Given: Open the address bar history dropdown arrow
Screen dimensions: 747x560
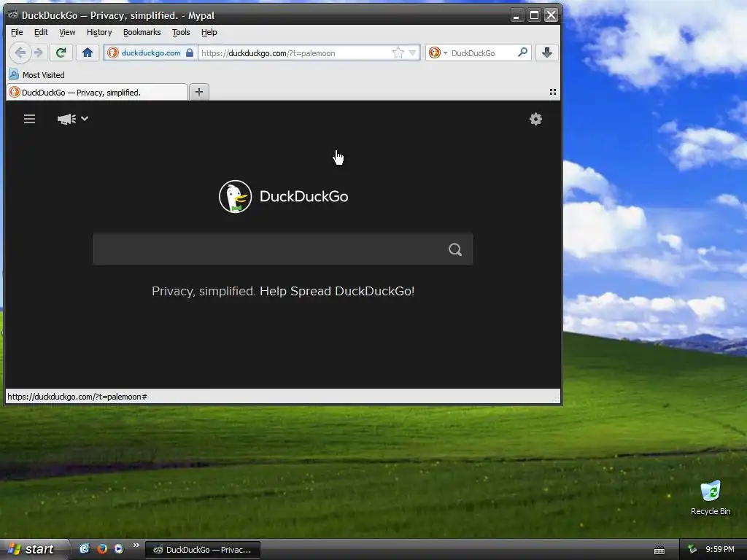Looking at the screenshot, I should point(413,52).
